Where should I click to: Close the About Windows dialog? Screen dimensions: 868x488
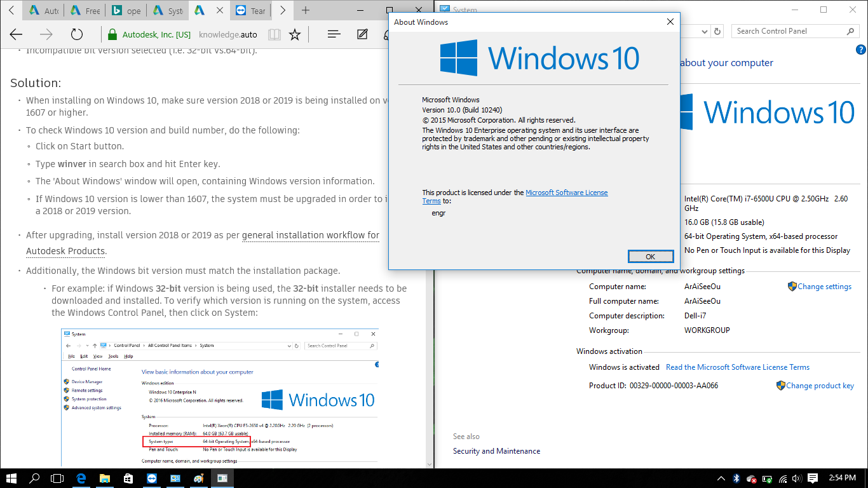670,22
